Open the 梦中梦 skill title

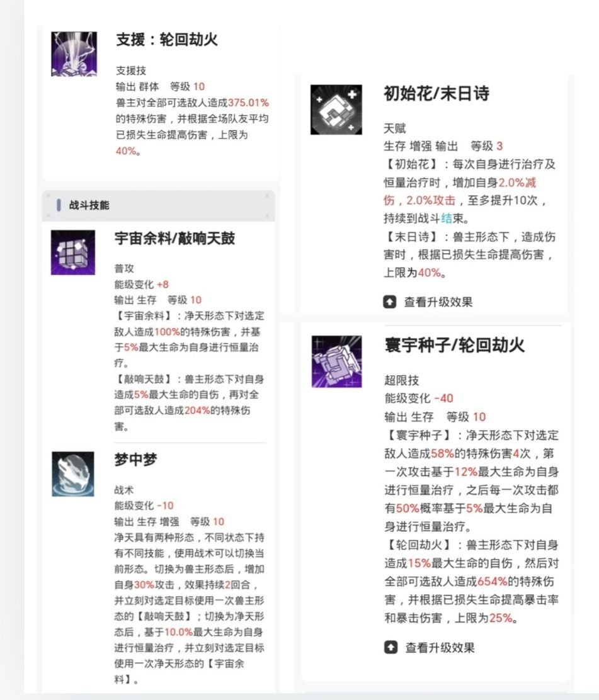tap(136, 460)
